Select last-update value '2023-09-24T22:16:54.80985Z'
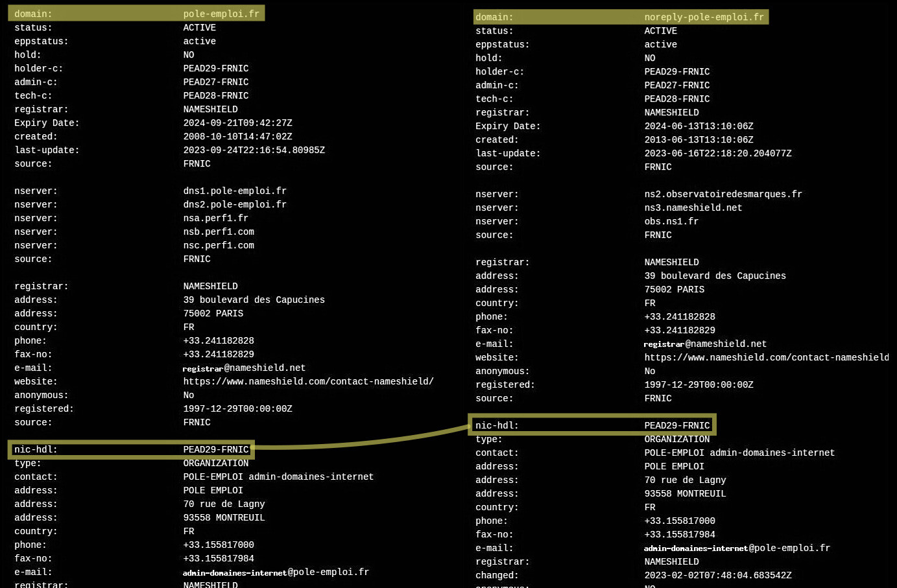The height and width of the screenshot is (588, 897). click(254, 150)
